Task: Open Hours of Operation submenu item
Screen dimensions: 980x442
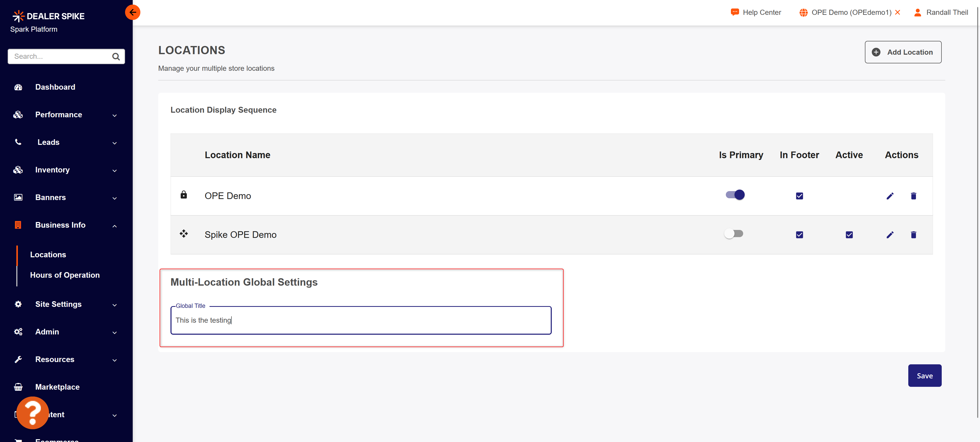Action: 65,275
